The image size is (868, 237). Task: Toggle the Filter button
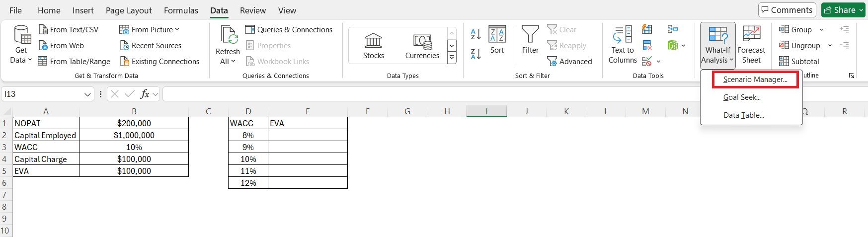tap(530, 40)
